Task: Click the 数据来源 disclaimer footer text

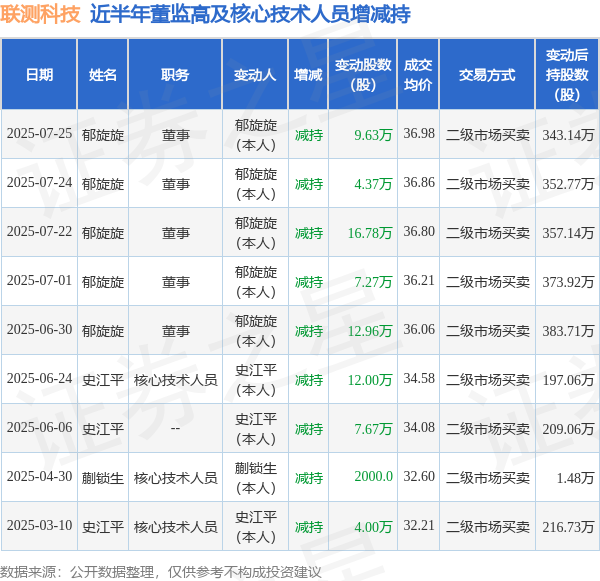Action: [x=161, y=572]
